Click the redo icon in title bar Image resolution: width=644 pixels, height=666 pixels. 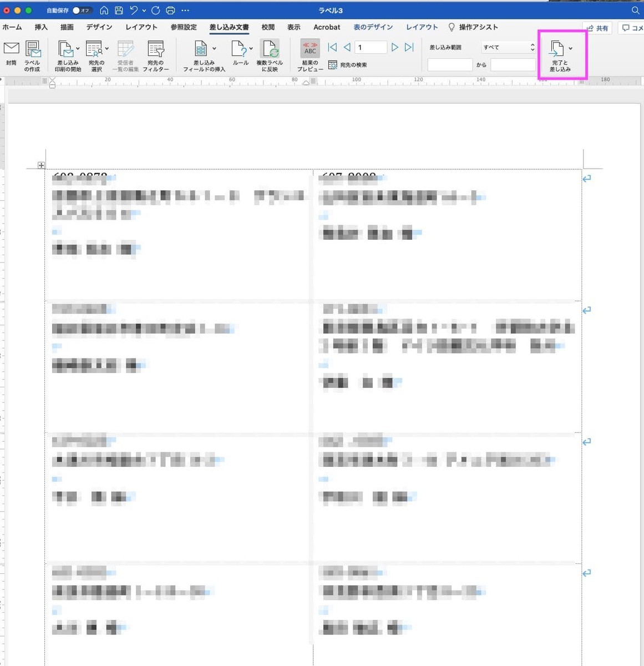156,10
